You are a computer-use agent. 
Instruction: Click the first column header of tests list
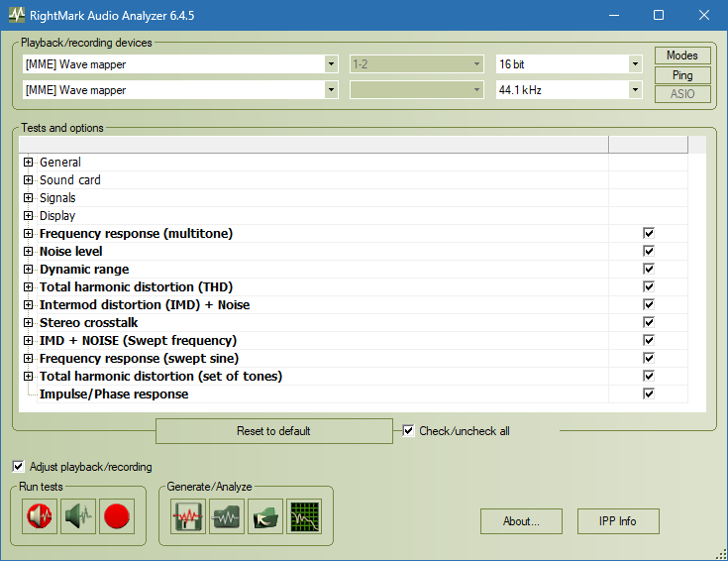[x=314, y=145]
